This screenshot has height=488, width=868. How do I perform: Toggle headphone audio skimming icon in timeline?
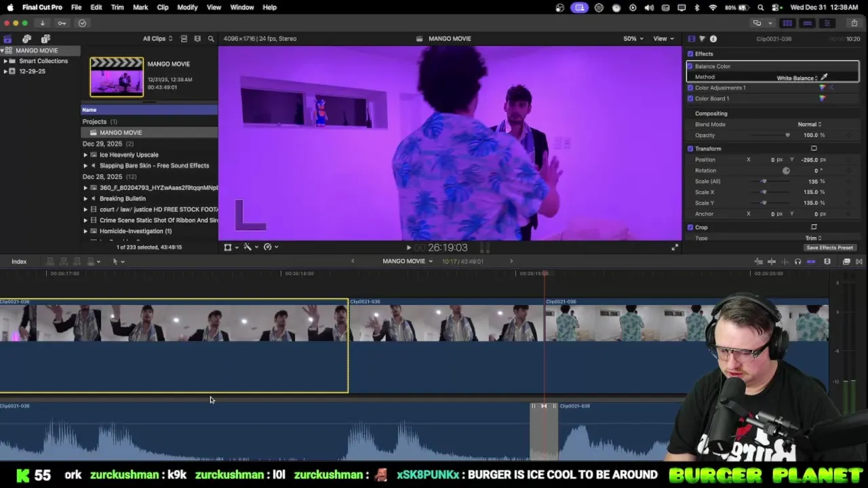click(x=797, y=262)
